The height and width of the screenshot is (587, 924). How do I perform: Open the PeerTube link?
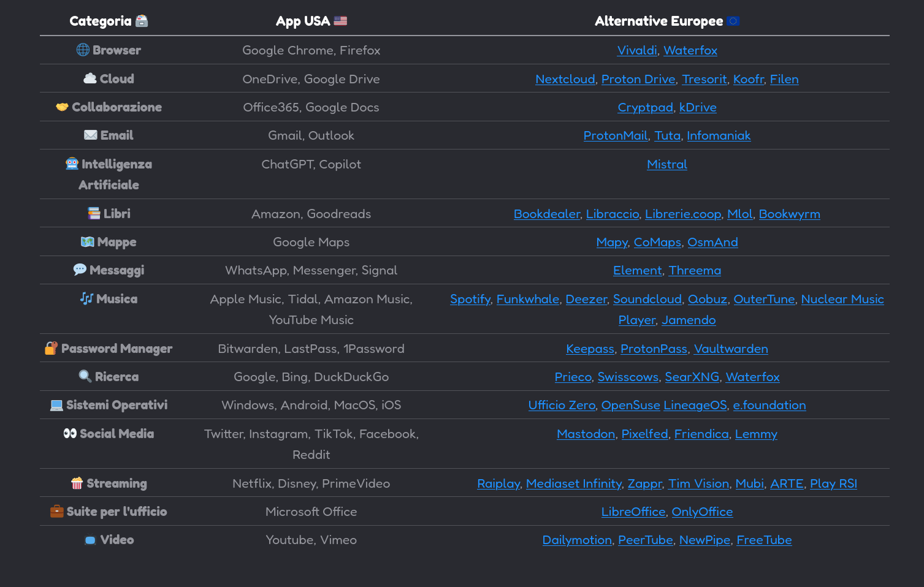point(646,540)
